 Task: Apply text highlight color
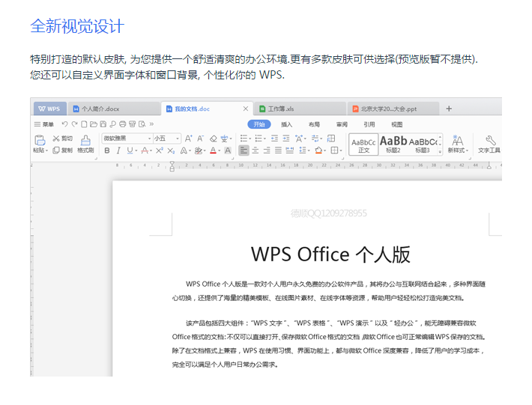(x=198, y=150)
